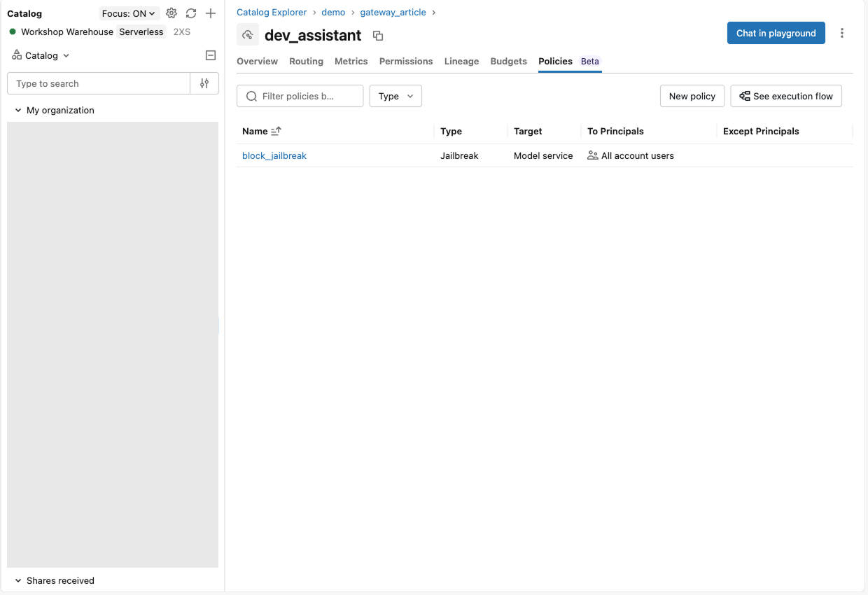
Task: Focus the Type to search field
Action: pos(99,83)
